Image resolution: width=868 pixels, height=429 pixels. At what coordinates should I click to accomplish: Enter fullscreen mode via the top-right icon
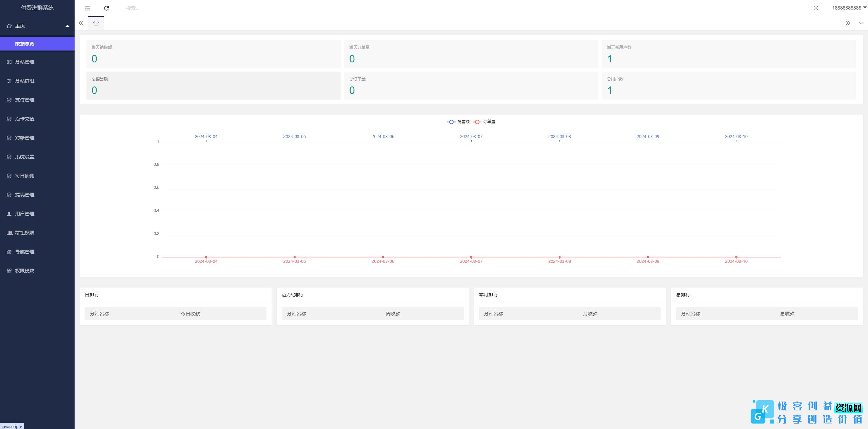[x=816, y=8]
